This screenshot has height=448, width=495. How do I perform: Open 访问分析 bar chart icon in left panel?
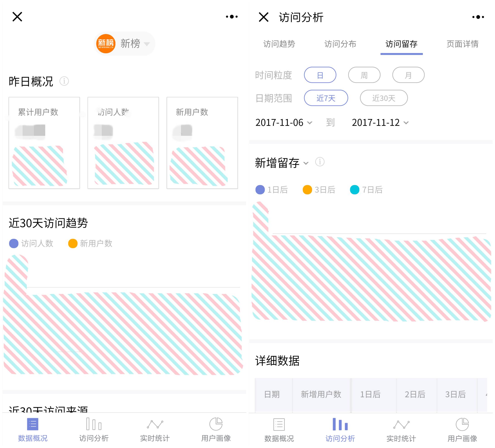click(94, 424)
